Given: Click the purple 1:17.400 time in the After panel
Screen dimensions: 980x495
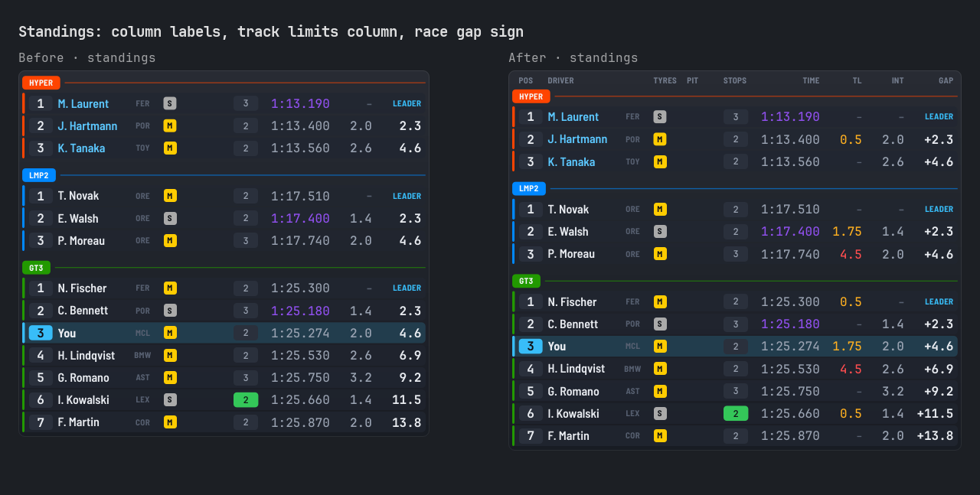Looking at the screenshot, I should (x=790, y=231).
